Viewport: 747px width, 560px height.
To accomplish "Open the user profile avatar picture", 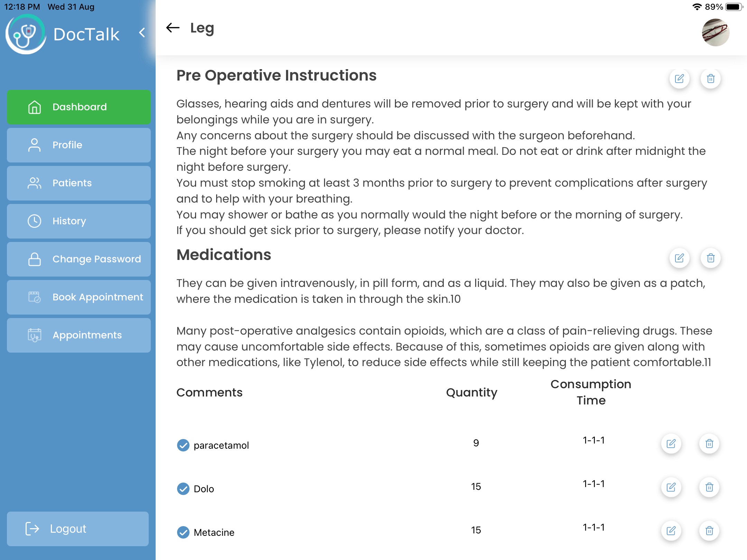I will (716, 32).
